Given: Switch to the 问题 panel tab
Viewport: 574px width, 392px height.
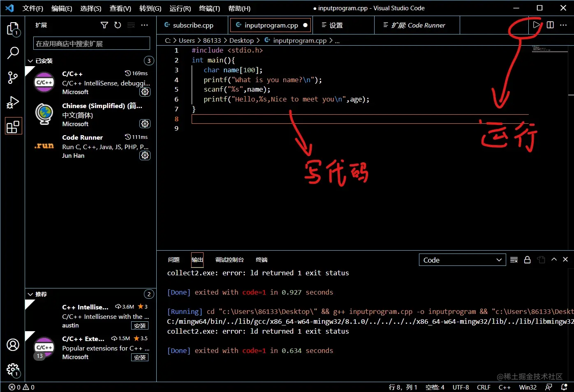Looking at the screenshot, I should tap(174, 260).
